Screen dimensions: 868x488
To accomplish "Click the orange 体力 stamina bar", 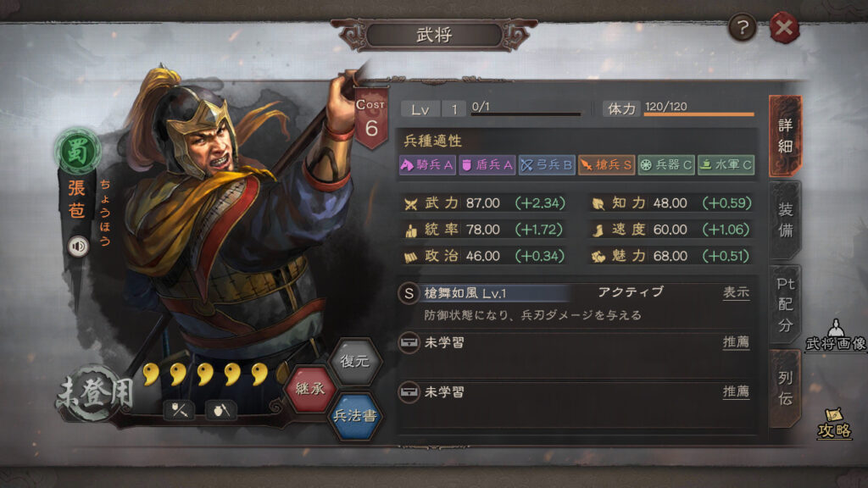I will 698,114.
